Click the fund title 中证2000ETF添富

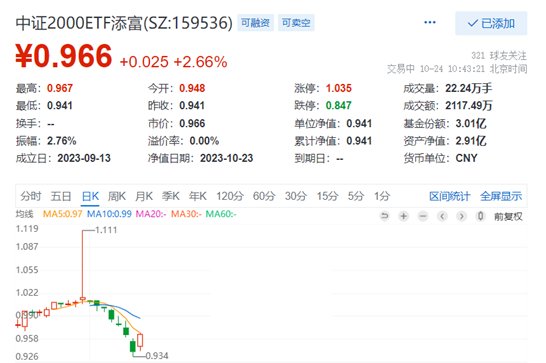point(79,23)
